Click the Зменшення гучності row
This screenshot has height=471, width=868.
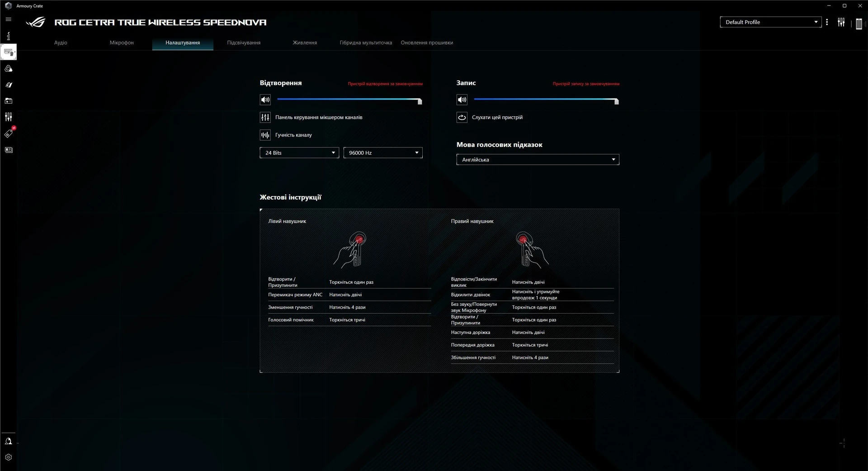point(349,308)
